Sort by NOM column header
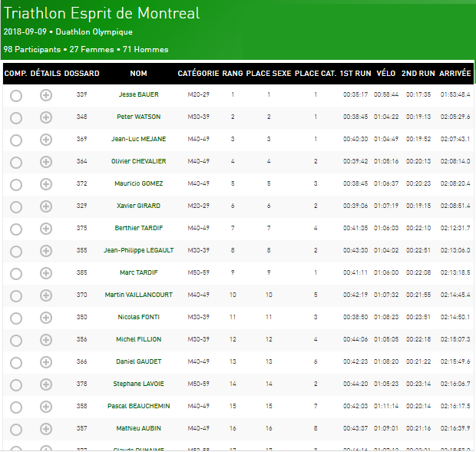Image resolution: width=476 pixels, height=452 pixels. (138, 74)
